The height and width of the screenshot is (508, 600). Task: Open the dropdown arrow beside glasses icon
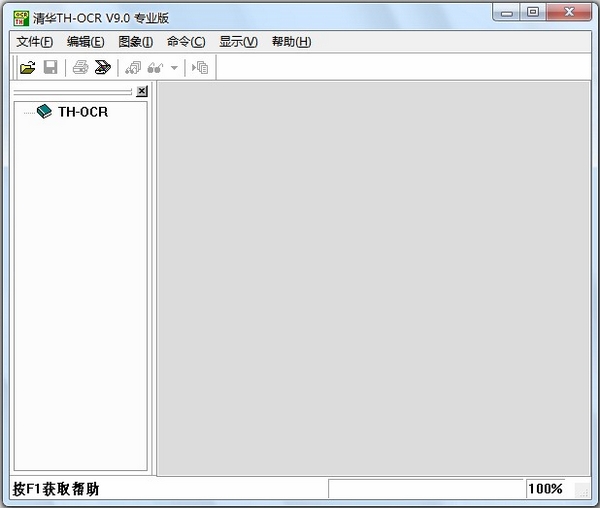click(174, 68)
